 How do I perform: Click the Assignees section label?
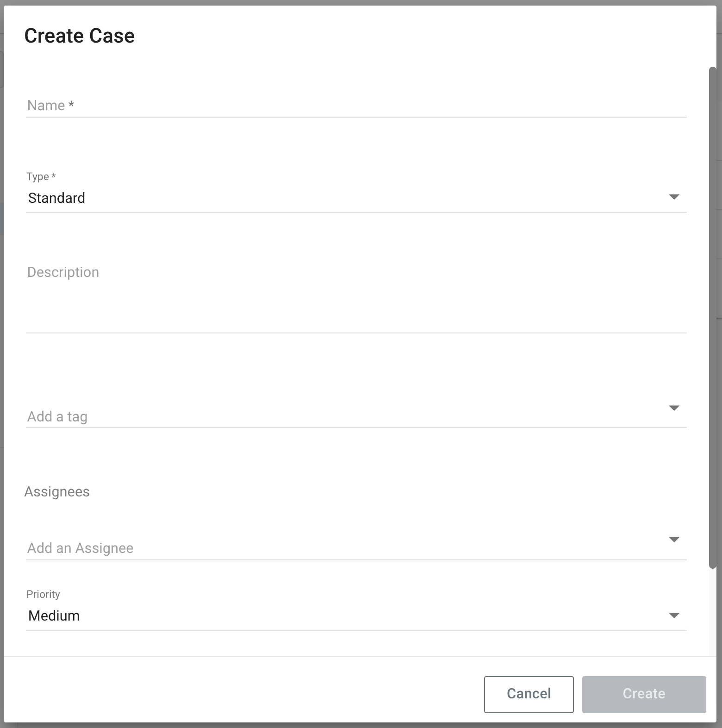tap(57, 491)
